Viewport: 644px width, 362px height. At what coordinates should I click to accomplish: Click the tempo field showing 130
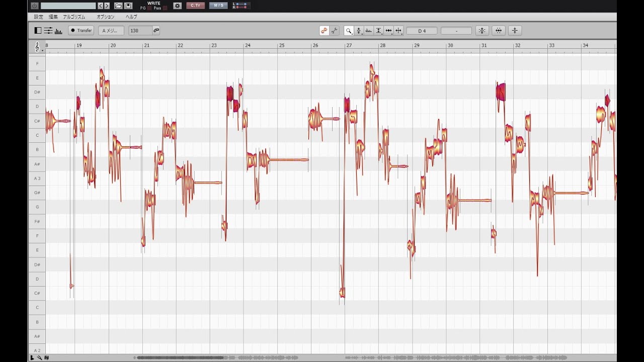coord(140,31)
